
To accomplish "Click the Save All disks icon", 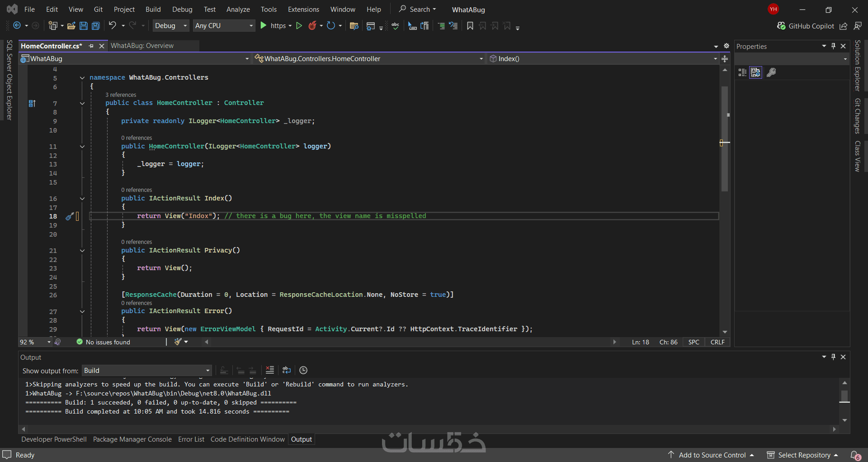I will coord(96,26).
